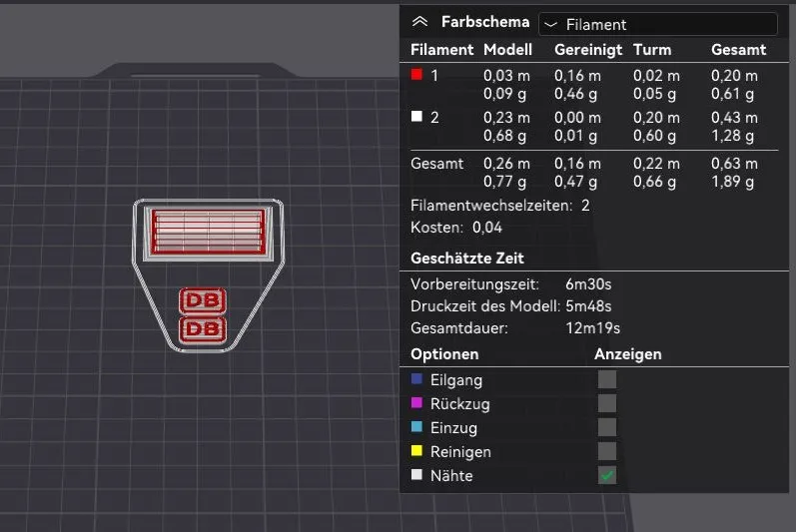Select the red striped rectangle model part
Screen dimensions: 796x532
(x=208, y=232)
